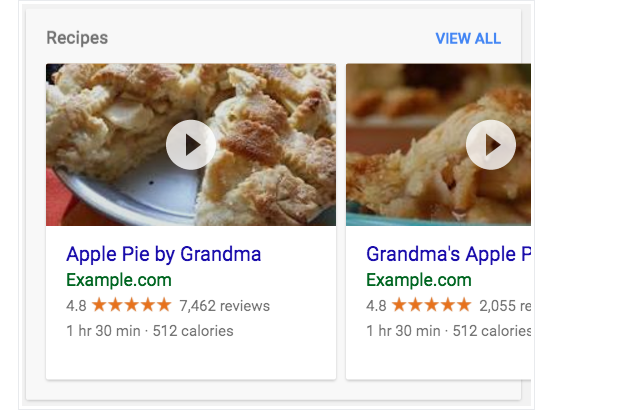625x419 pixels.
Task: Play the Apple Pie by Grandma video
Action: (x=191, y=145)
